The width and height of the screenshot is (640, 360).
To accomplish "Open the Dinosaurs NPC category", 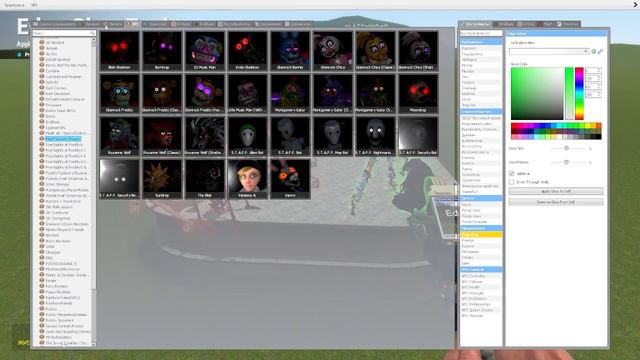I will coord(53,105).
